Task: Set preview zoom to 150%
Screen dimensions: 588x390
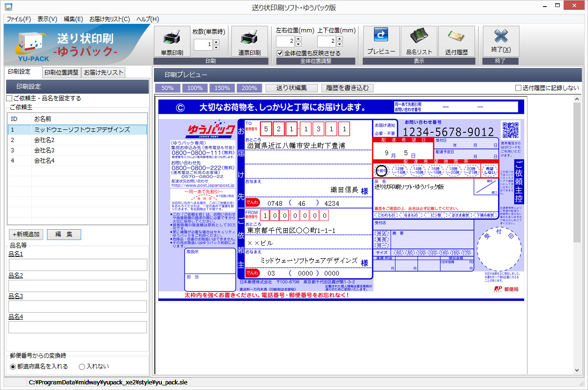Action: (221, 88)
